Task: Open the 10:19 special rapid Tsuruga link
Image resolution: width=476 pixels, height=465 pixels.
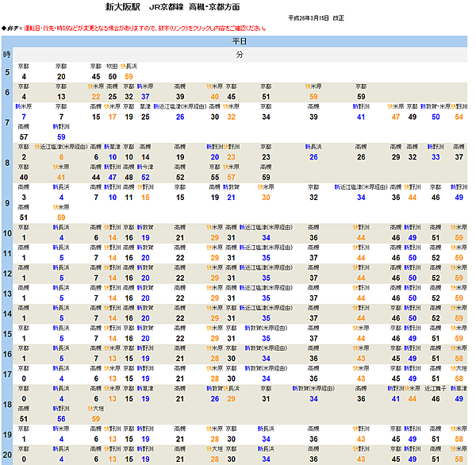Action: 145,238
